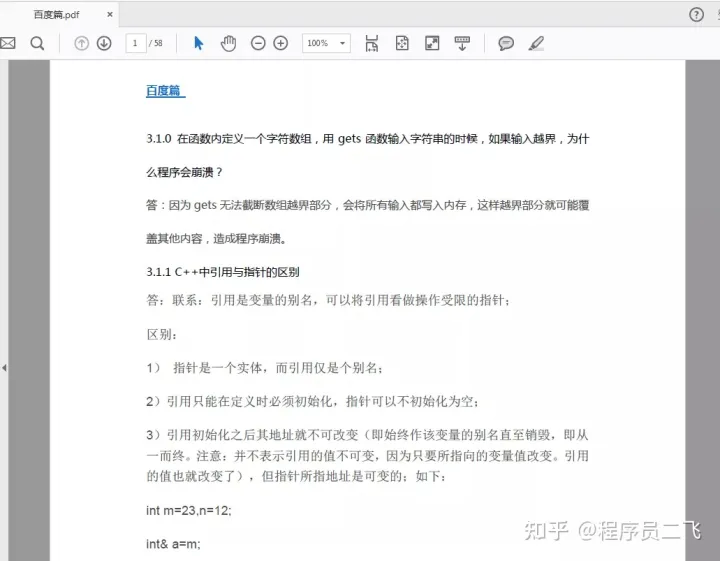Zoom out with minus button
The image size is (720, 561).
(x=258, y=43)
